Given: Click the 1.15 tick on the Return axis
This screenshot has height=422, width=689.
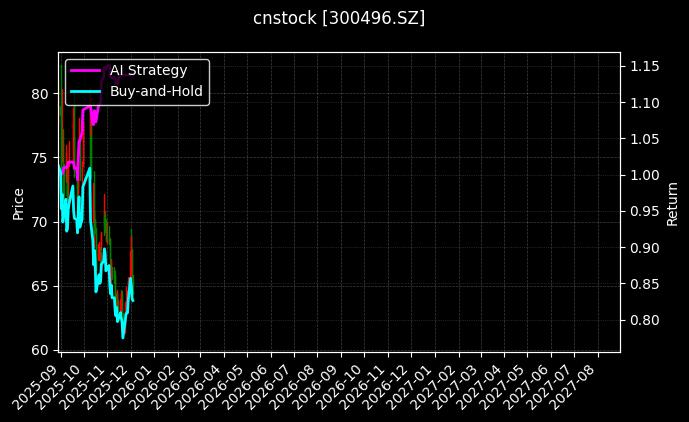Looking at the screenshot, I should click(643, 66).
